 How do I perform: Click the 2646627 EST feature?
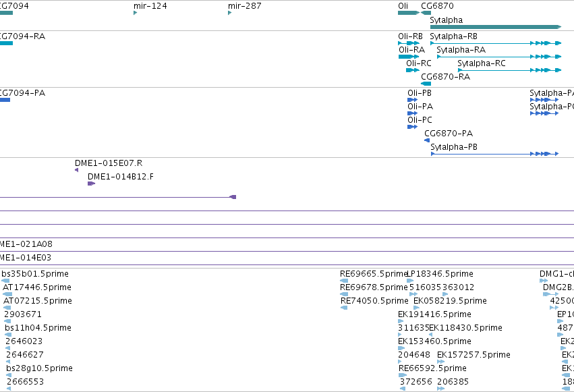pos(8,362)
